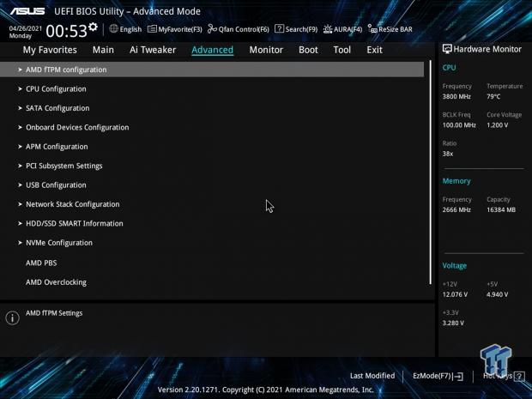Screen dimensions: 532x399
Task: Expand Onboard Devices Configuration arrow
Action: click(20, 128)
